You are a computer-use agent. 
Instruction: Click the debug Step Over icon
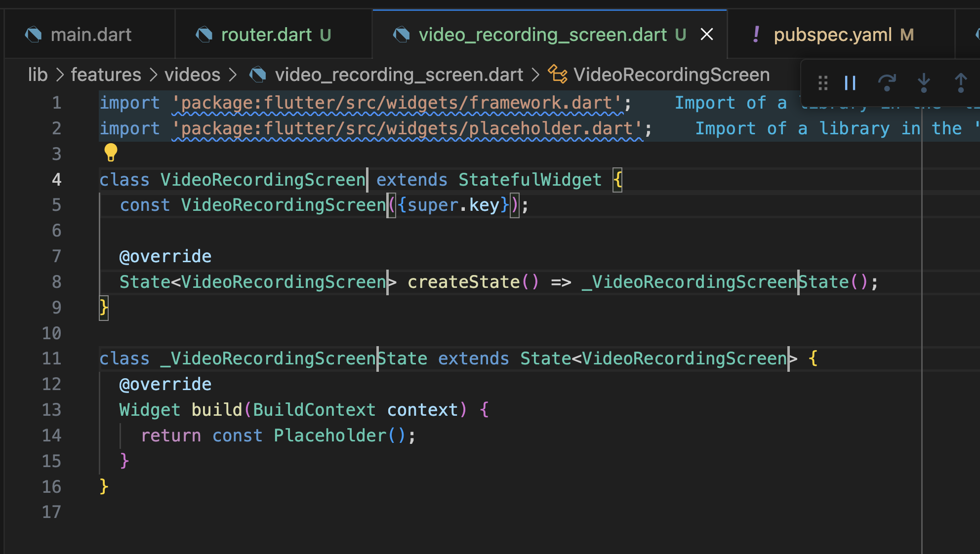tap(887, 83)
